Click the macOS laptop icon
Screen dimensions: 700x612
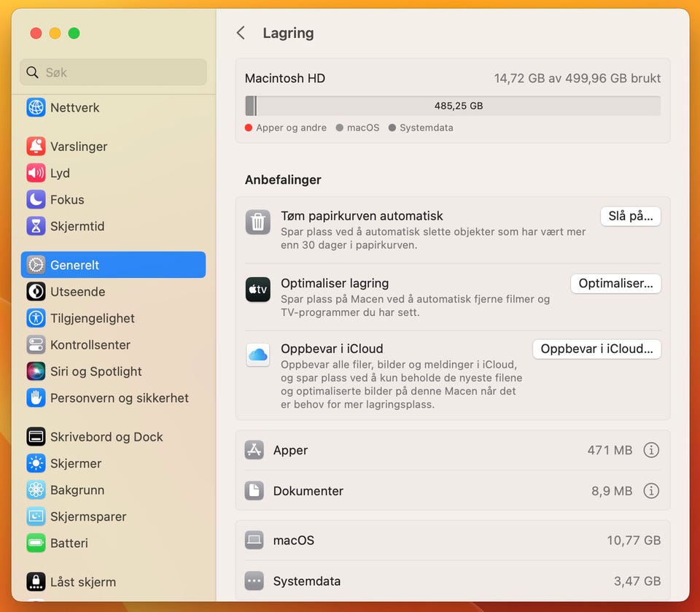pyautogui.click(x=254, y=540)
